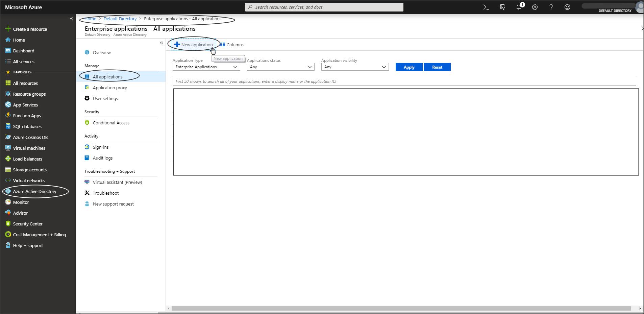This screenshot has width=644, height=314.
Task: Click the Azure Cosmos DB icon
Action: point(8,137)
